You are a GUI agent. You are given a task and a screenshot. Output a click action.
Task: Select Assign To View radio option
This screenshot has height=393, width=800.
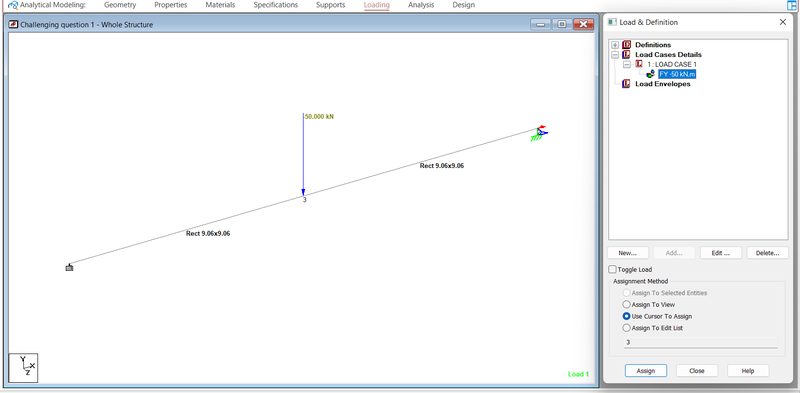click(x=627, y=305)
